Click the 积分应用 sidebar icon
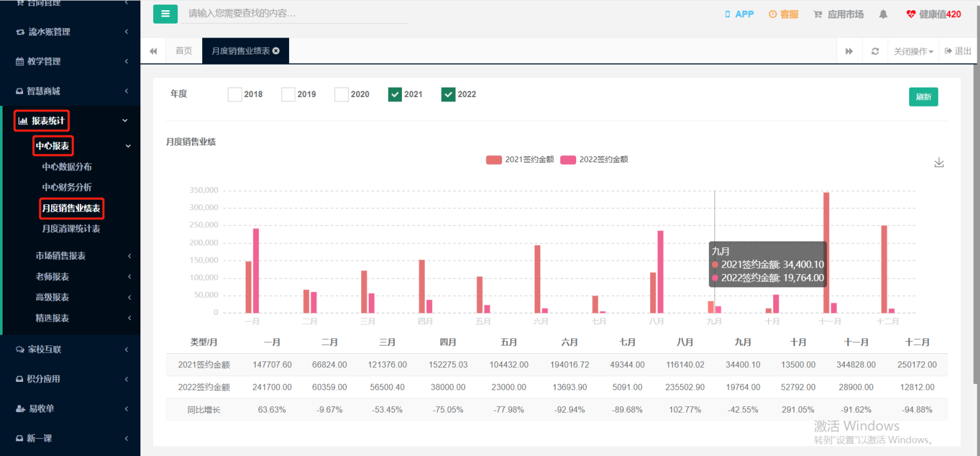Screen dimensions: 980x456 point(20,379)
